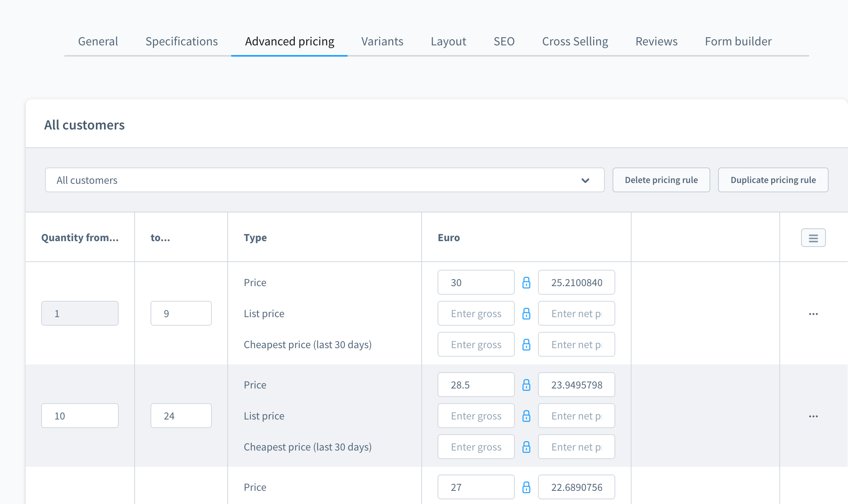Image resolution: width=848 pixels, height=504 pixels.
Task: Focus the quantity from field with value 10
Action: click(x=80, y=416)
